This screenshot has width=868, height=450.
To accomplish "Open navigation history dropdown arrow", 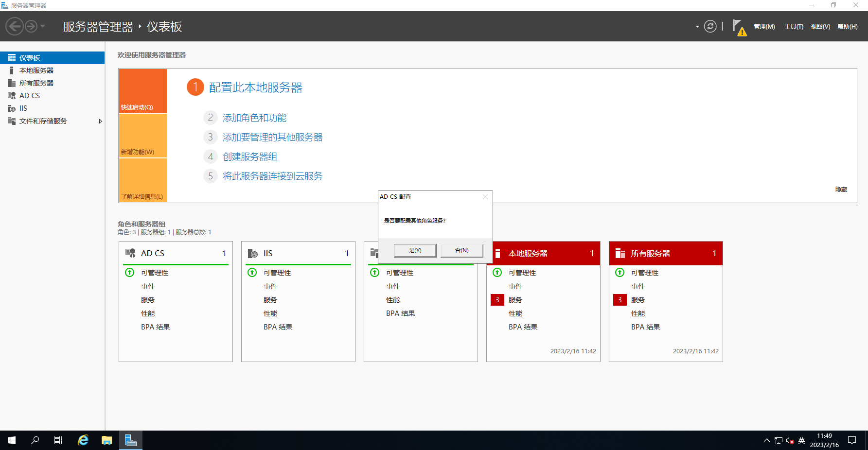I will click(x=43, y=26).
